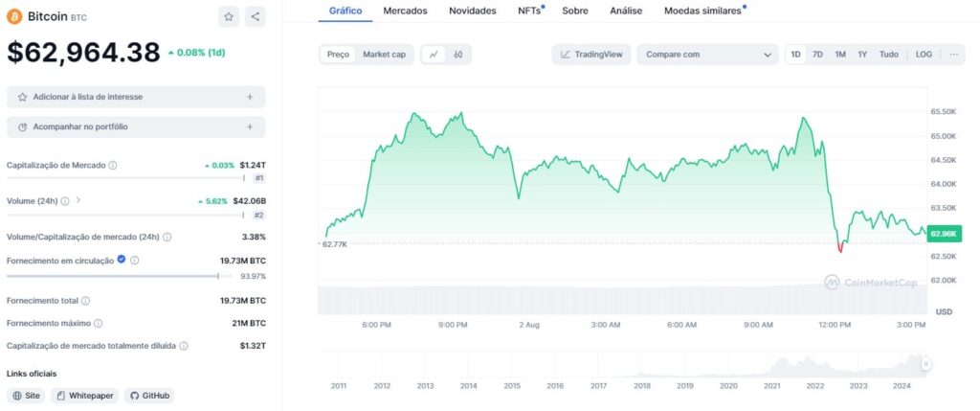This screenshot has width=980, height=411.
Task: Click the 21M BTC maximum supply value
Action: [249, 324]
